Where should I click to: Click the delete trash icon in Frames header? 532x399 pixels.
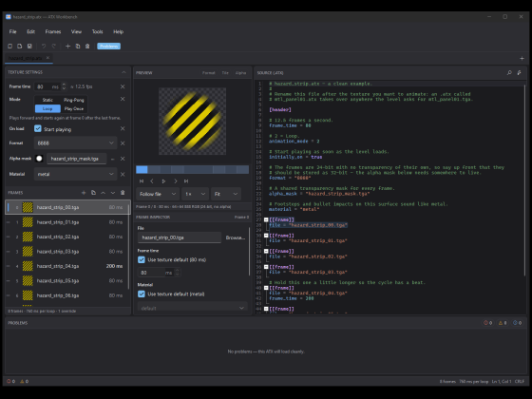tap(123, 193)
